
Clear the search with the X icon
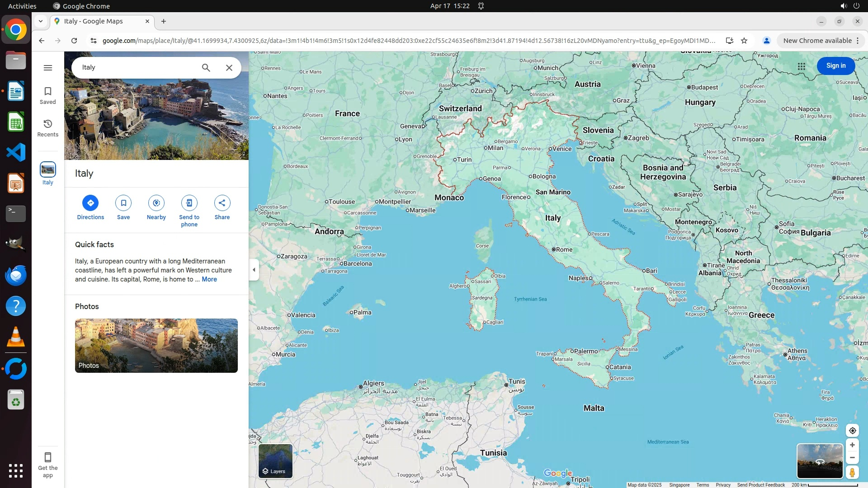[229, 68]
